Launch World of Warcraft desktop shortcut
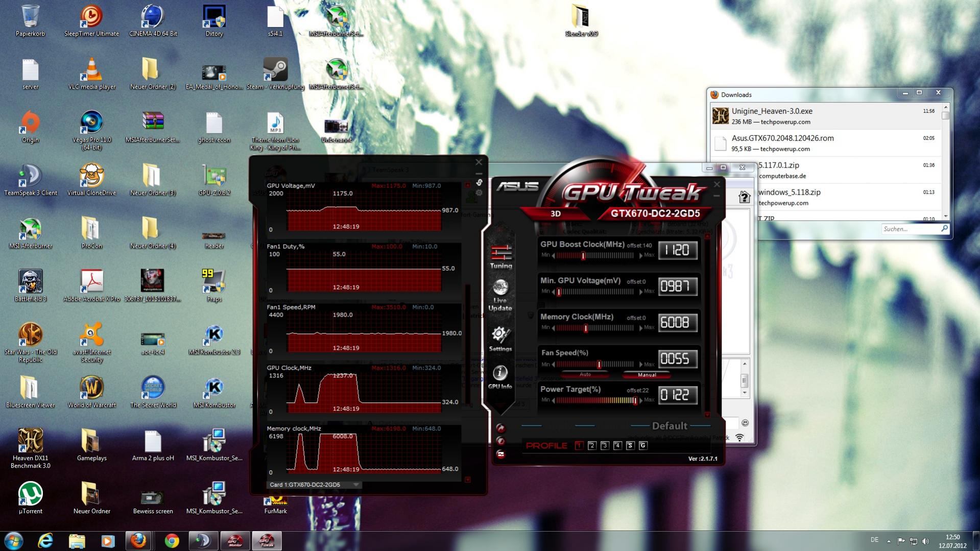980x551 pixels. tap(92, 392)
